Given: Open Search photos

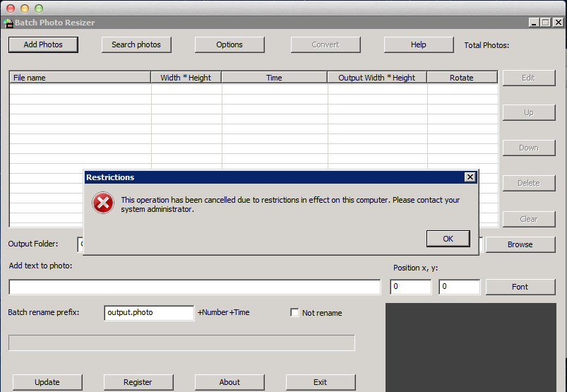Looking at the screenshot, I should [136, 44].
